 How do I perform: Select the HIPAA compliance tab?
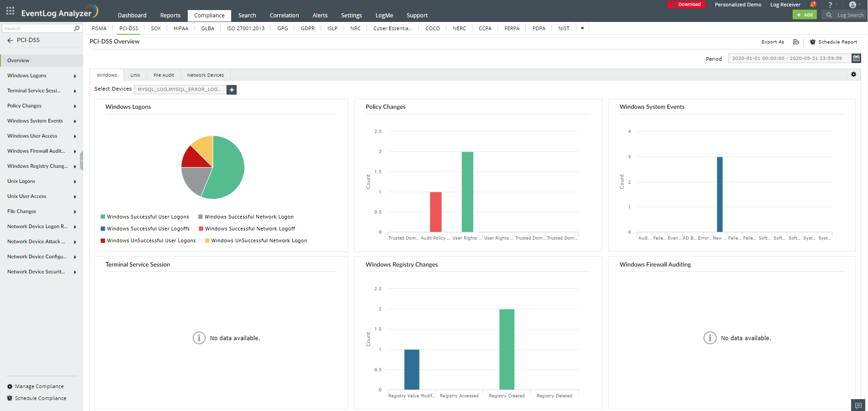[x=181, y=28]
